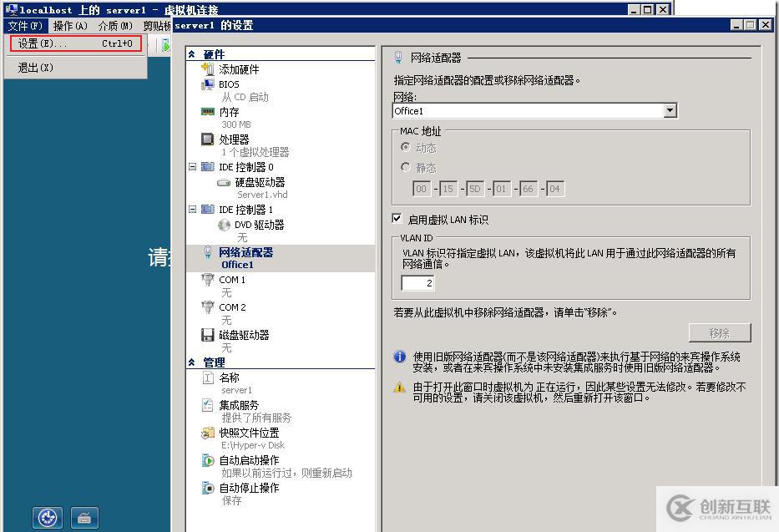This screenshot has width=779, height=532.
Task: Click the yellow warning icon beside running VM note
Action: tap(399, 387)
